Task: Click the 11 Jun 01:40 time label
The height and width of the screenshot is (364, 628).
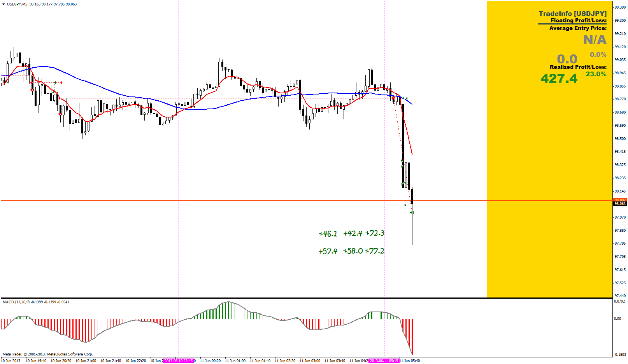Action: click(260, 361)
